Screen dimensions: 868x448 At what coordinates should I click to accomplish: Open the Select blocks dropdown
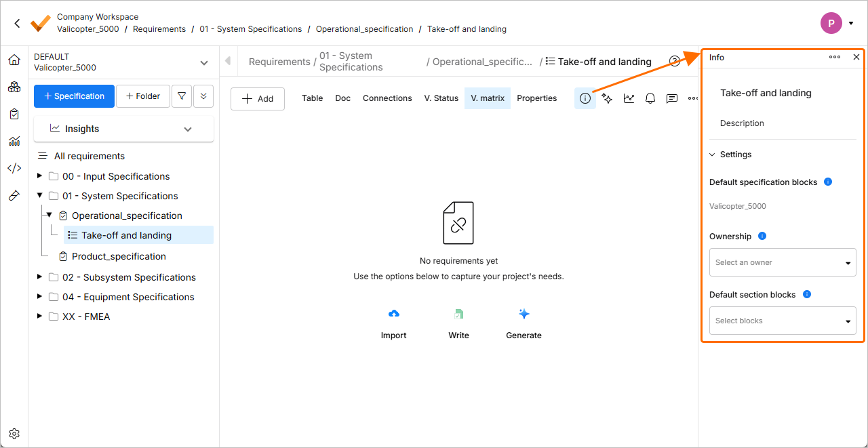coord(783,321)
